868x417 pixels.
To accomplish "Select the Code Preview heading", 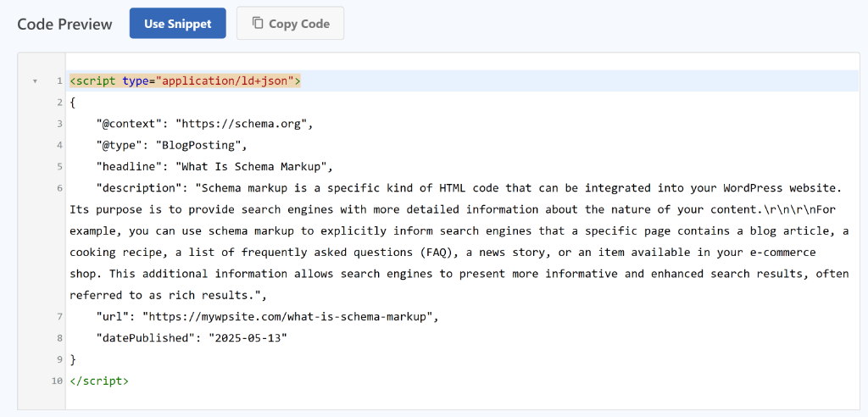I will pyautogui.click(x=64, y=25).
